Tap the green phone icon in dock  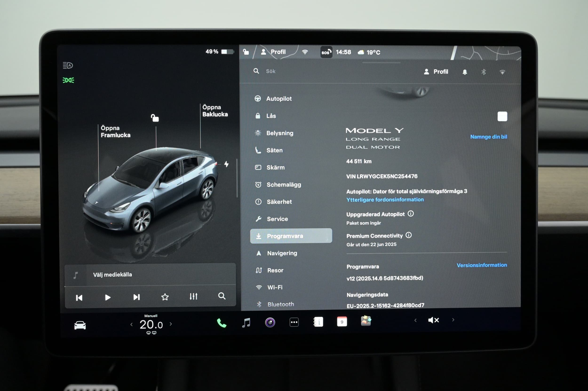click(x=221, y=323)
